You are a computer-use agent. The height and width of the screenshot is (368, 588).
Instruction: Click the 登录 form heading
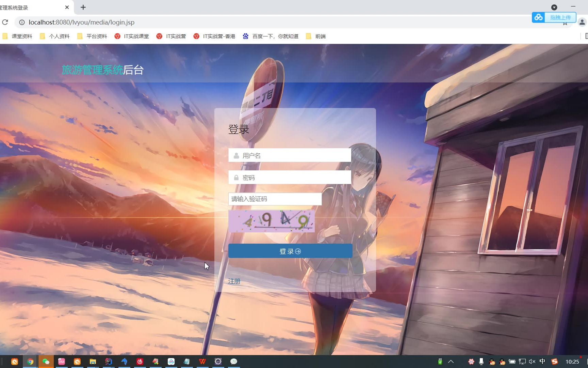click(239, 129)
